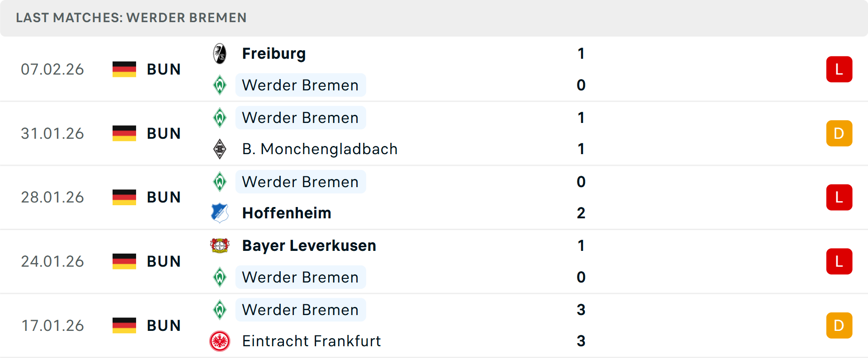This screenshot has width=868, height=358.
Task: Click the Eintracht Frankfurt club logo
Action: pos(220,341)
